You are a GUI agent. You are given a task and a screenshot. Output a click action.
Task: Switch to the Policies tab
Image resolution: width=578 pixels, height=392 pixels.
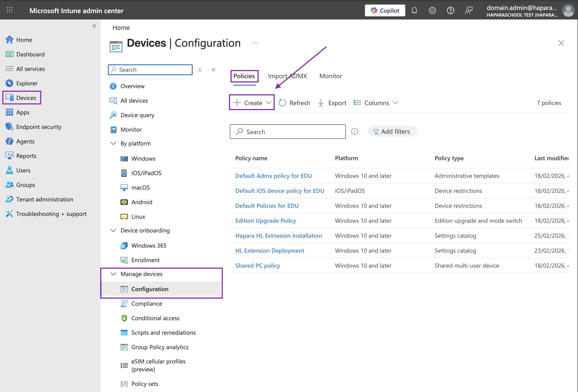[244, 76]
